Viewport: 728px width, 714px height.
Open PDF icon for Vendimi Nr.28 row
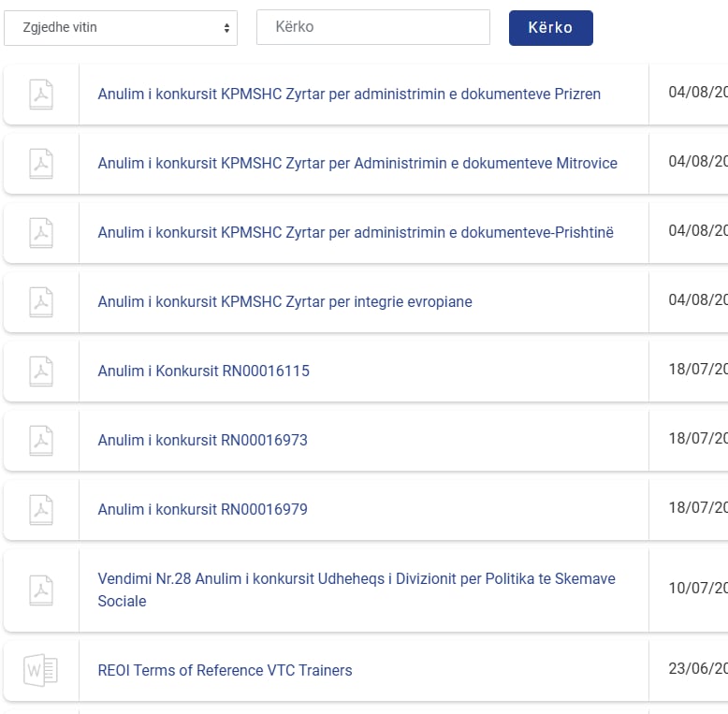41,590
